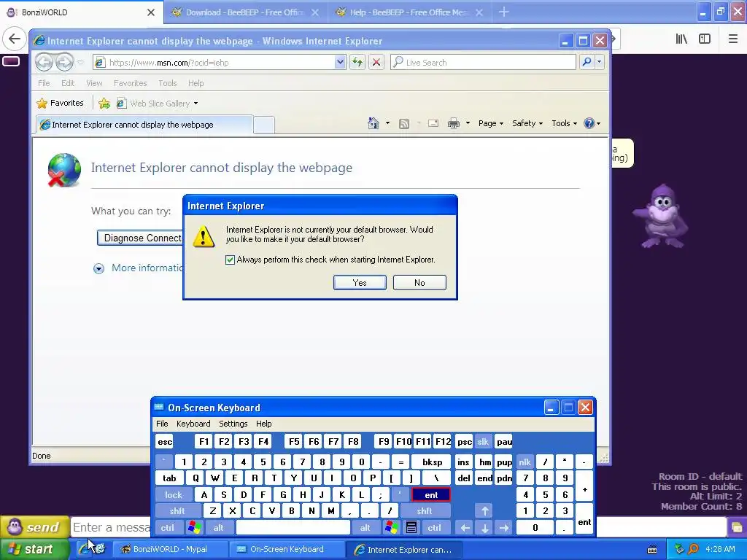747x560 pixels.
Task: Click Add to Favorites Bar icon
Action: 104,104
